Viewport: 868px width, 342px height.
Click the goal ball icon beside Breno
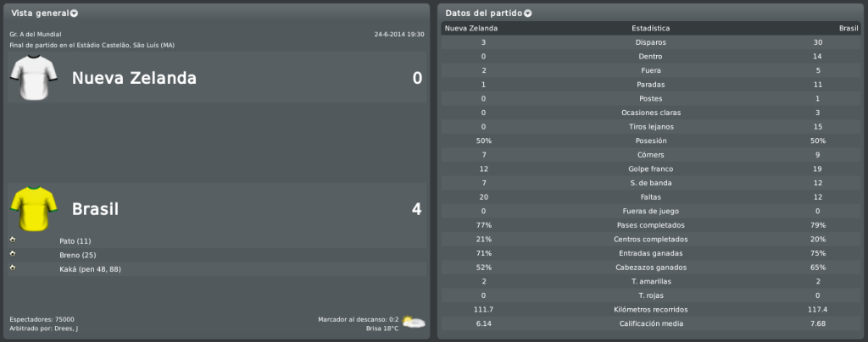tap(13, 254)
